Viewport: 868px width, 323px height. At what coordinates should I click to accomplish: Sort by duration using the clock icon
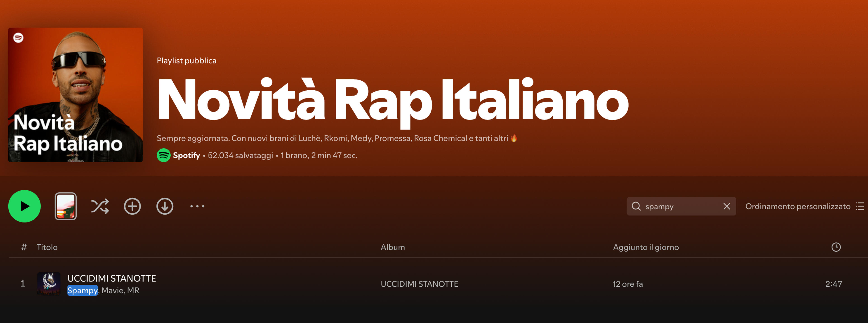836,247
